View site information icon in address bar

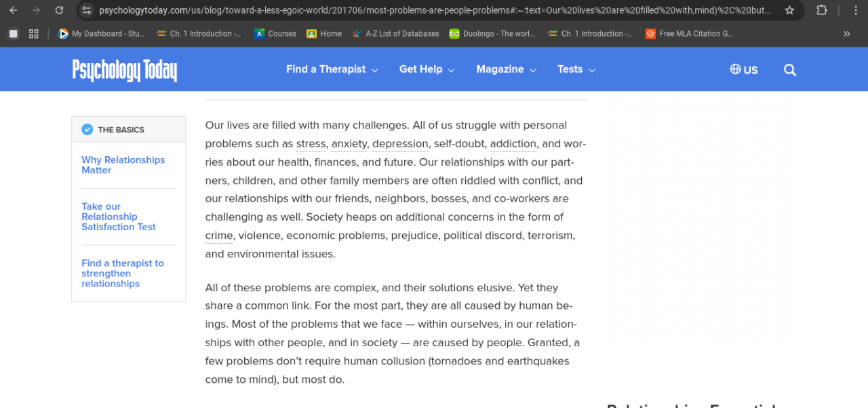86,10
